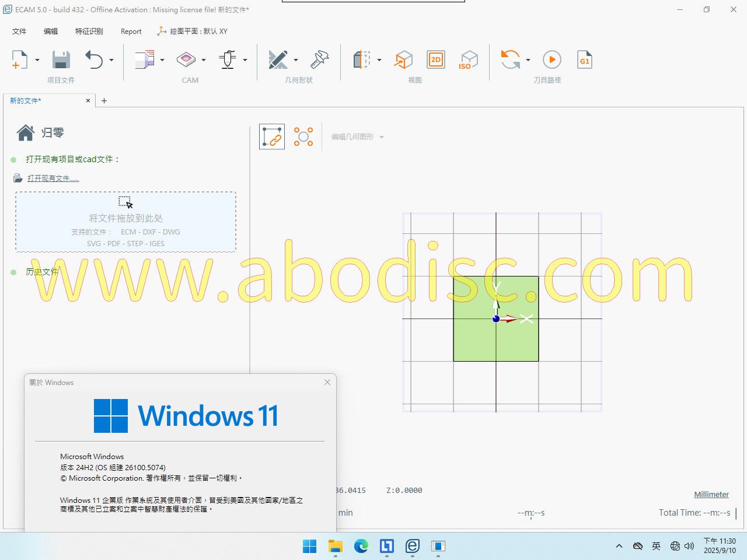Toggle the Millimeter unit setting

click(711, 494)
